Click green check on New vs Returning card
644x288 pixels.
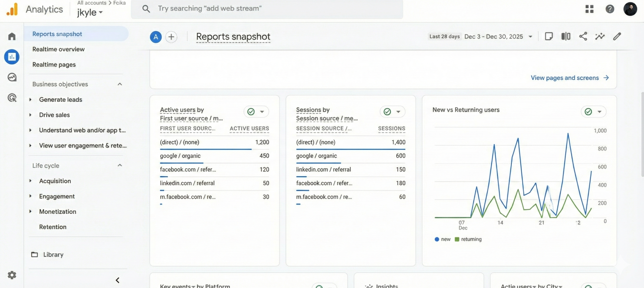pos(588,112)
